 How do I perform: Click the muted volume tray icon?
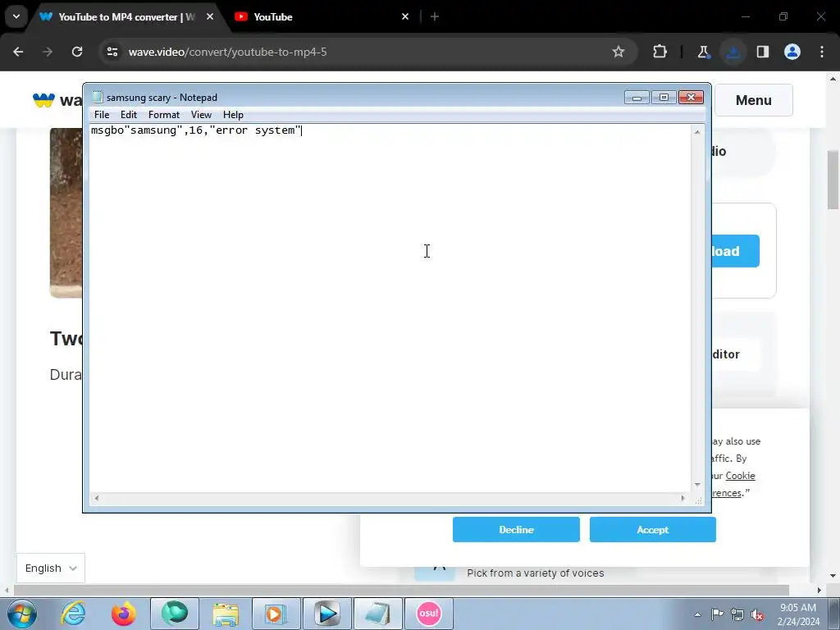757,615
